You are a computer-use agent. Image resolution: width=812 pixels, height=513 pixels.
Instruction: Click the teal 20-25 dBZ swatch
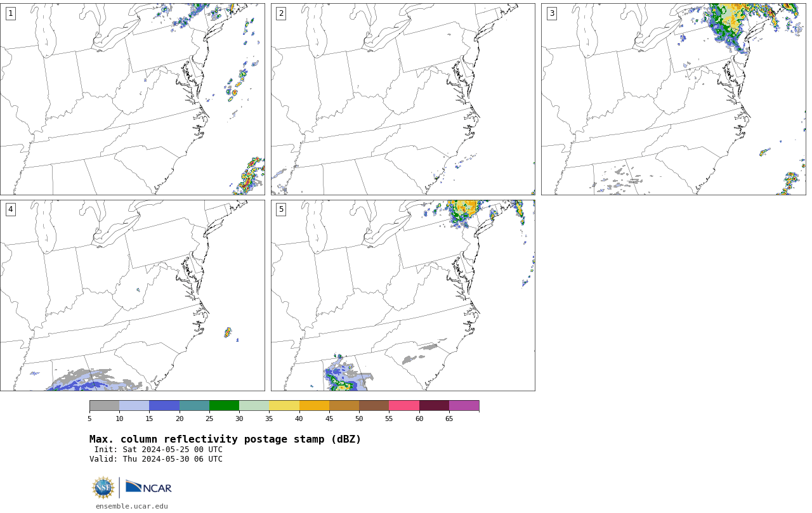pos(194,406)
